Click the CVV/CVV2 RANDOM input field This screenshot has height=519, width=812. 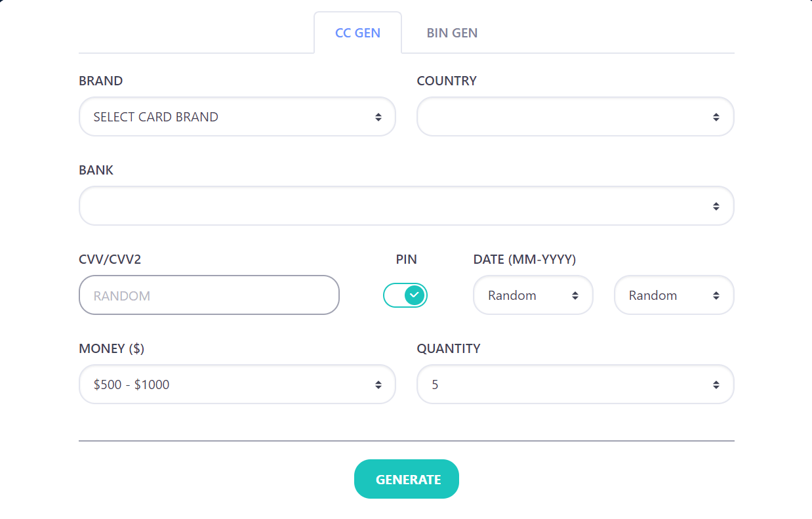(209, 295)
